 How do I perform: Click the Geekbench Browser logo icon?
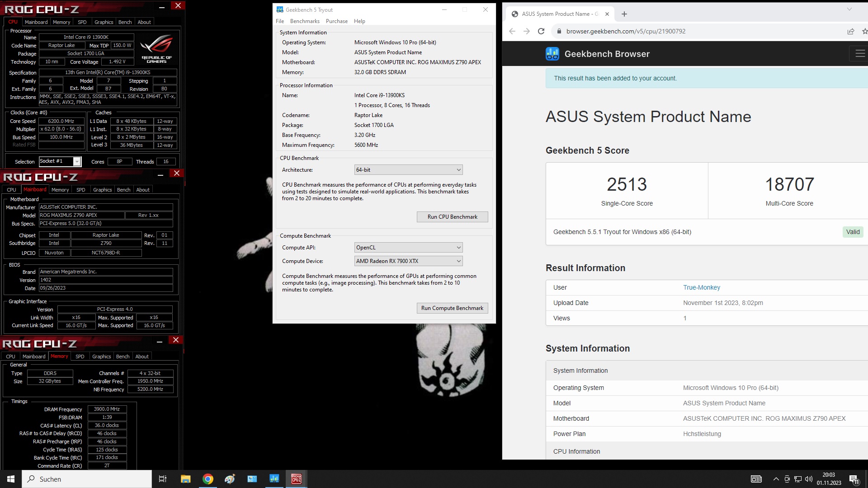pyautogui.click(x=552, y=54)
